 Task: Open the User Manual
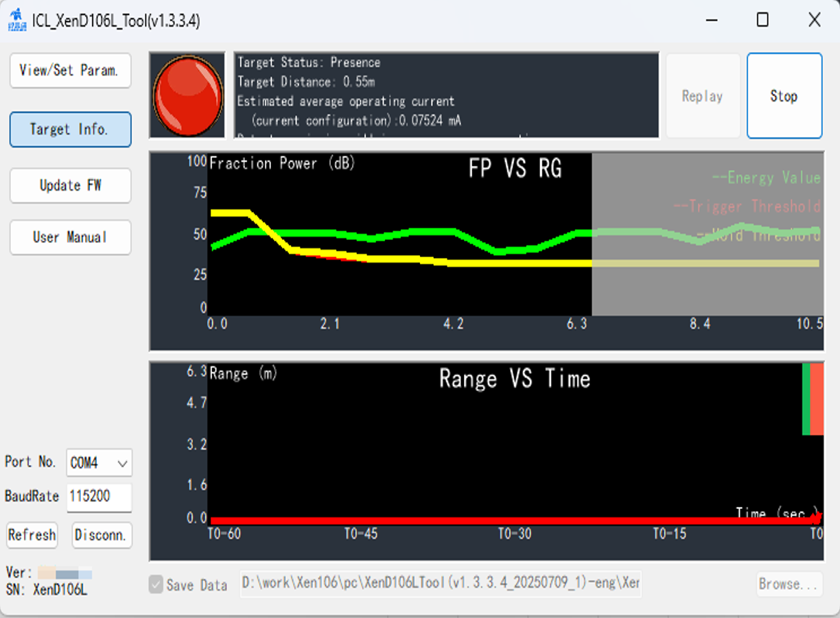coord(70,237)
